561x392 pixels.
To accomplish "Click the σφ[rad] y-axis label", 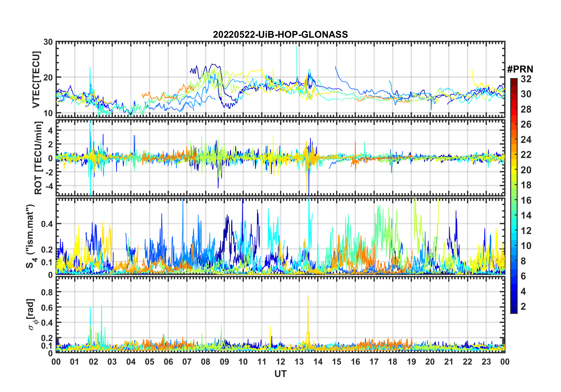I will [x=32, y=314].
